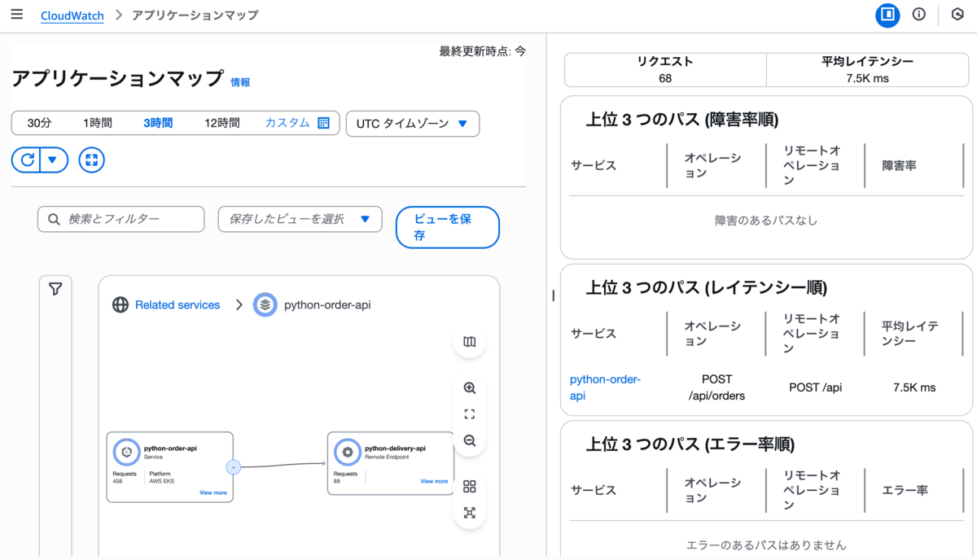
Task: Click アプリケーションマップ breadcrumb text
Action: (195, 15)
